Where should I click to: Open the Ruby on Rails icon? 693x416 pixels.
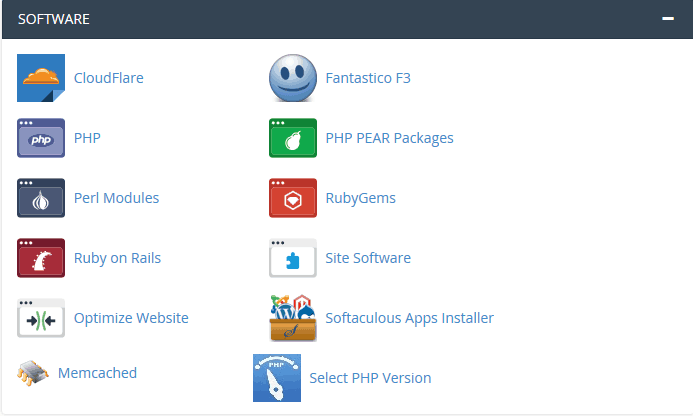(x=41, y=258)
